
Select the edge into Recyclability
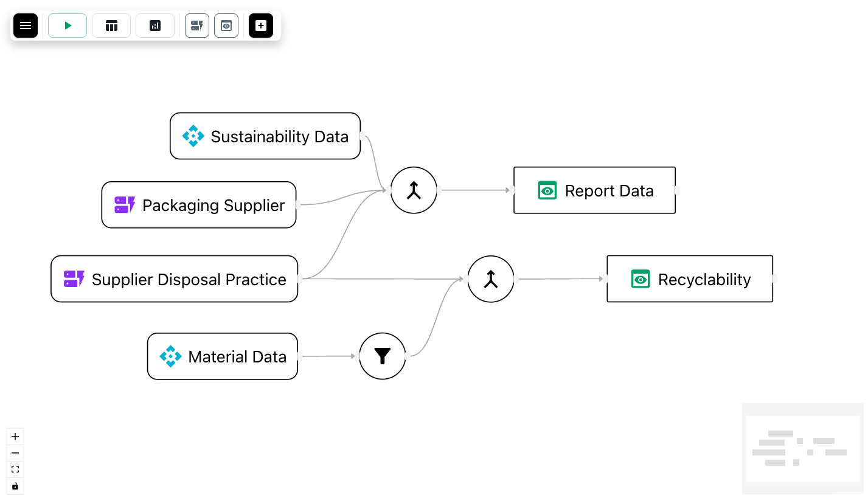pyautogui.click(x=560, y=279)
